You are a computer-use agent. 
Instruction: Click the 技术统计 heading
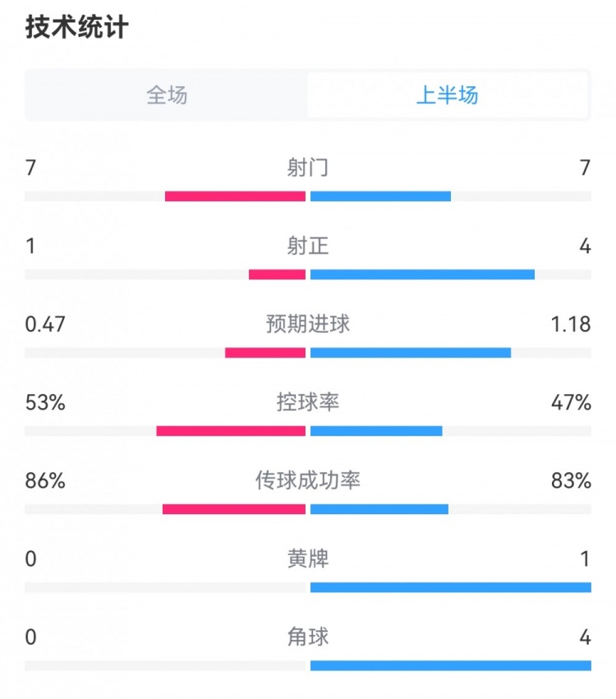(77, 28)
